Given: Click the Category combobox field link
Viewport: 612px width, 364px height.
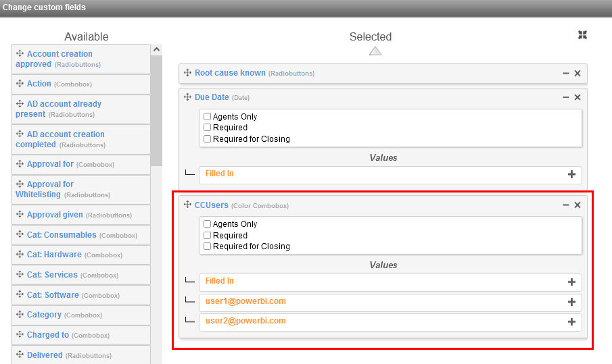Looking at the screenshot, I should pyautogui.click(x=44, y=315).
